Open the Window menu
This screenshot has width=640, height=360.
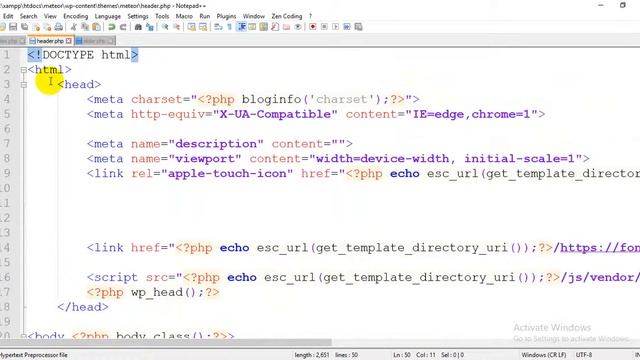coord(254,16)
